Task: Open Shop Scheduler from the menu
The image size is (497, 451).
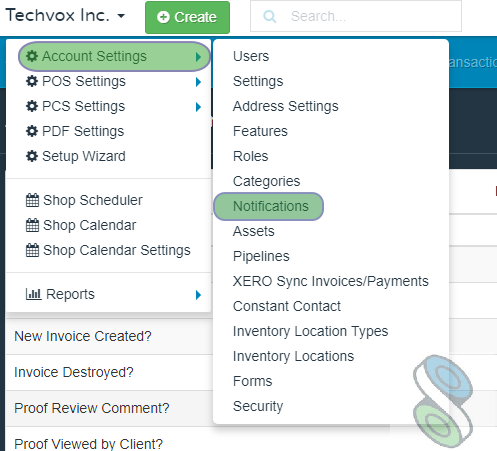Action: [x=109, y=200]
